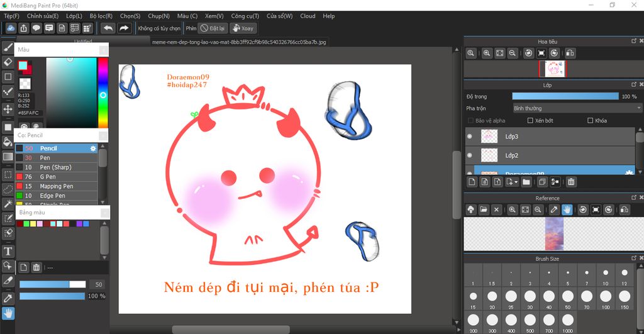Create a new layer folder
644x334 pixels.
pos(526,182)
